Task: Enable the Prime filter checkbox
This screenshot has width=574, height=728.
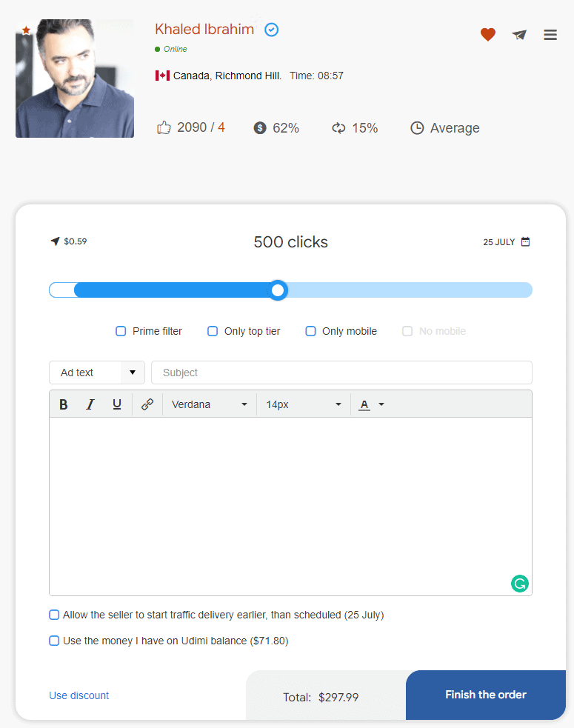Action: click(121, 331)
